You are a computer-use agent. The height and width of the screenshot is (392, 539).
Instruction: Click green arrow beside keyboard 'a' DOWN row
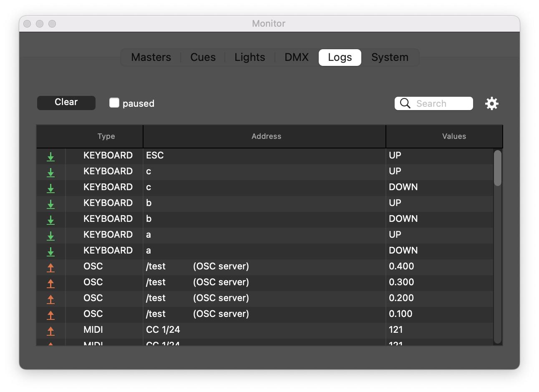[50, 251]
